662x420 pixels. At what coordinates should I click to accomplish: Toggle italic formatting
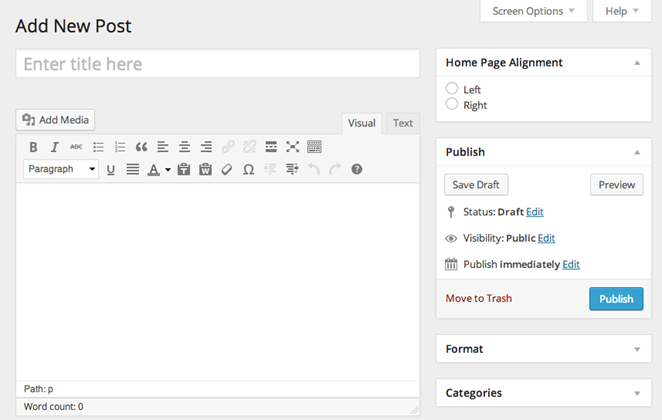point(54,147)
